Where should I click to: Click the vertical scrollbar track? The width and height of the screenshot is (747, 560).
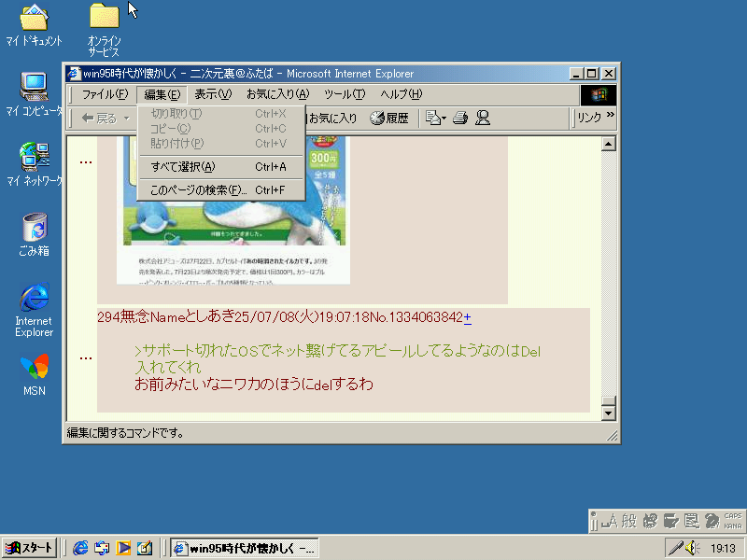coord(609,273)
